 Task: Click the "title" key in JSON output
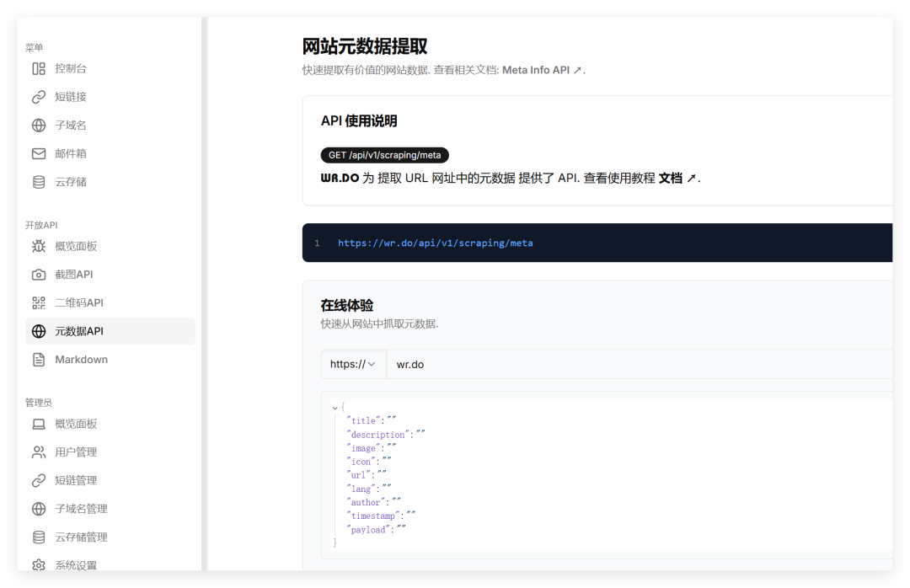[364, 421]
